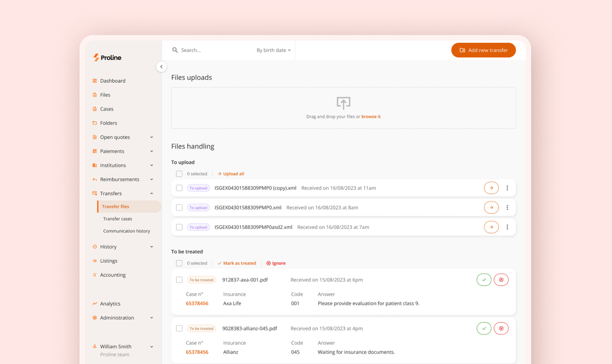Click the Transfers icon
Screen dimensions: 612x364
(x=94, y=193)
